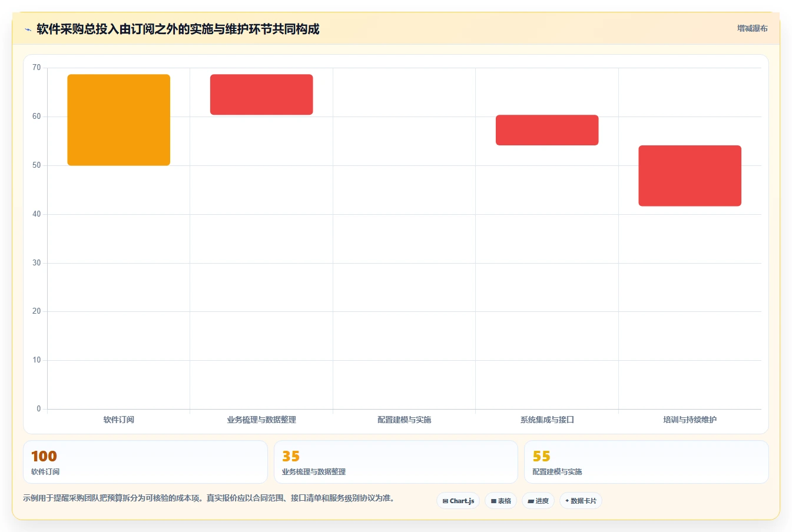The image size is (792, 532).
Task: Click the 表格 tag chip
Action: pos(501,501)
